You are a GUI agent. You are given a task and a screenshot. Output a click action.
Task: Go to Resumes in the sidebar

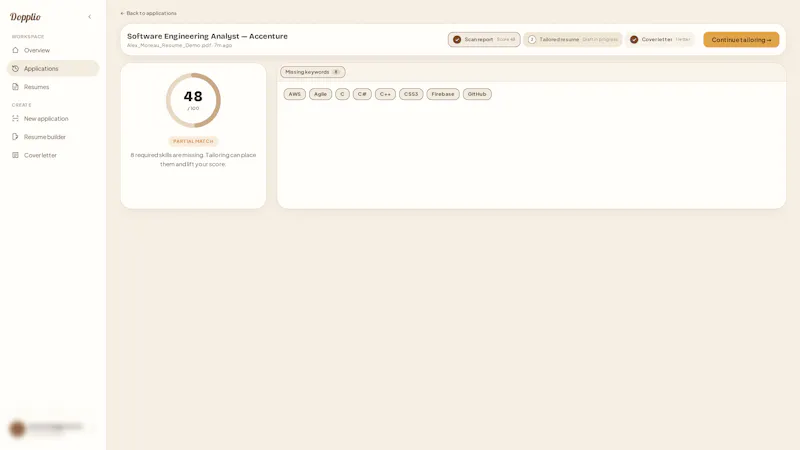click(53, 87)
